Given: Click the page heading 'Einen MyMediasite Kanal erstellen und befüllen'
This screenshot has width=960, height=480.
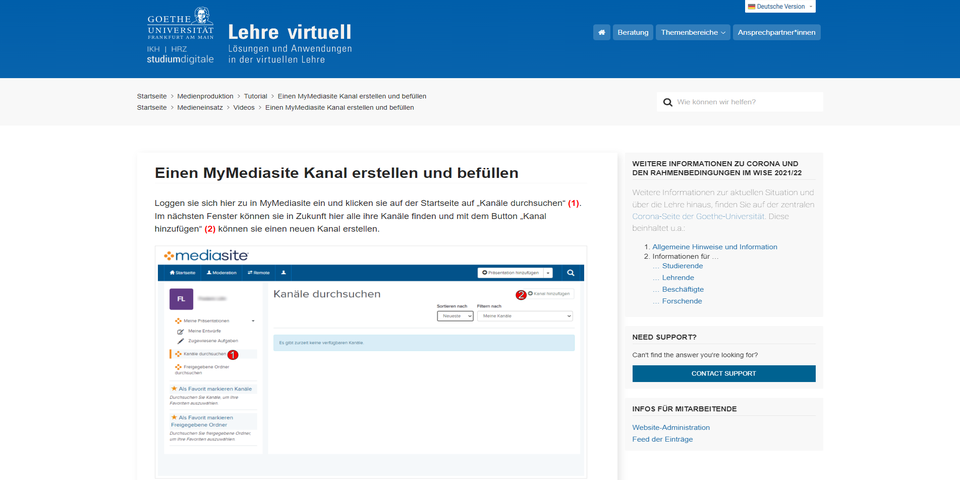Looking at the screenshot, I should [337, 173].
